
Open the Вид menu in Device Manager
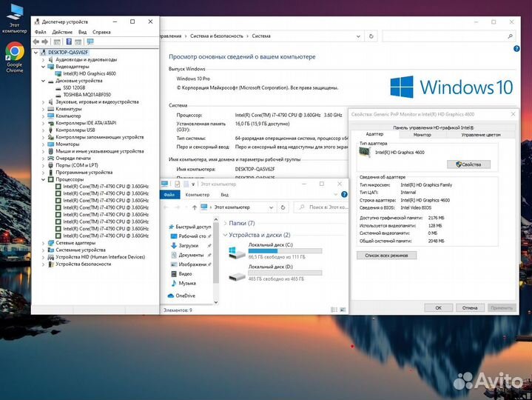click(x=82, y=32)
